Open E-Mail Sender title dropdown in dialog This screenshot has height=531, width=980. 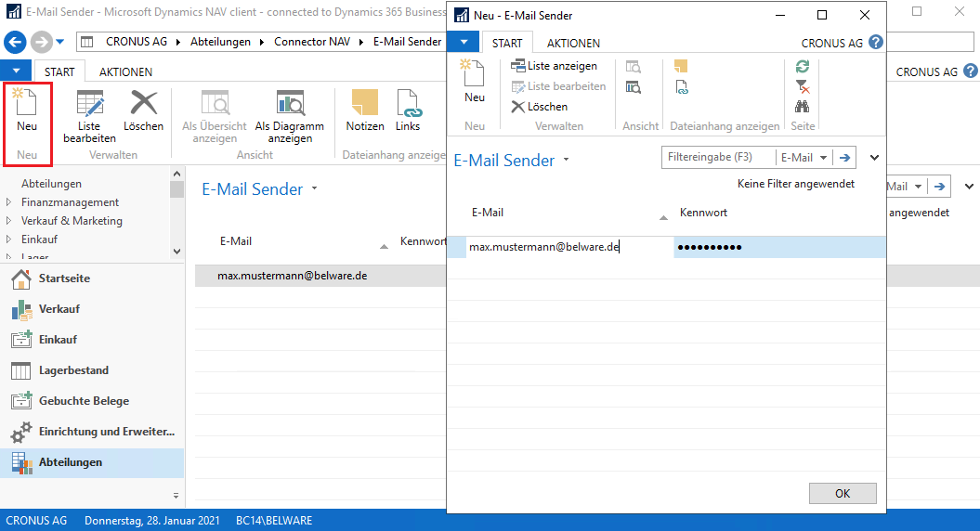pos(567,160)
